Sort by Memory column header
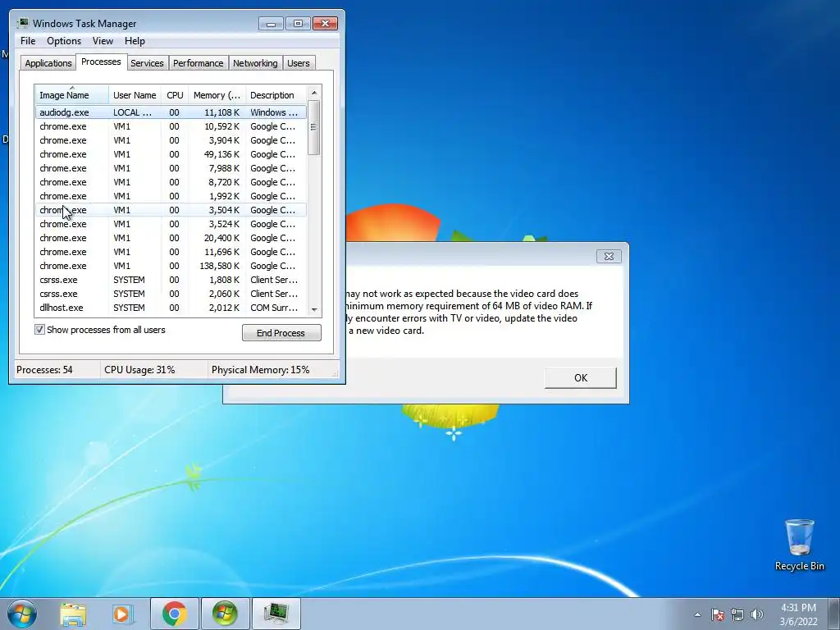Screen dimensions: 840x630 217,95
